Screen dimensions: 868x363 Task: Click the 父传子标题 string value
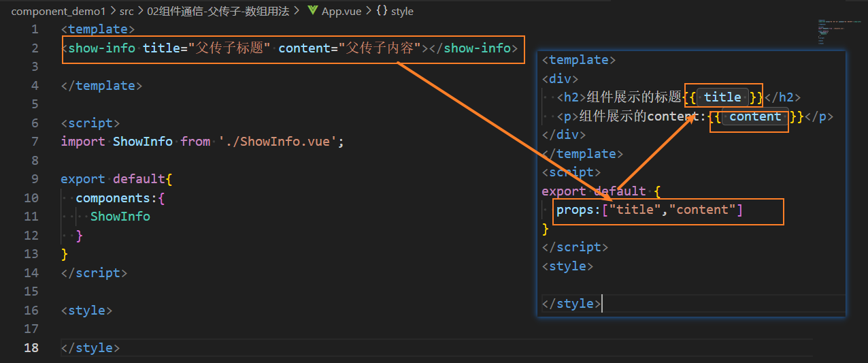(x=230, y=48)
